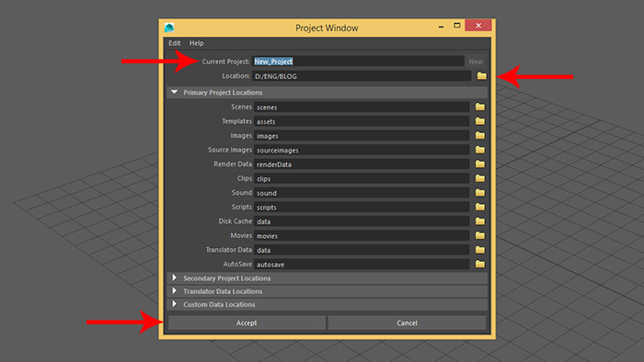Open folder browser for project Location

[x=481, y=76]
